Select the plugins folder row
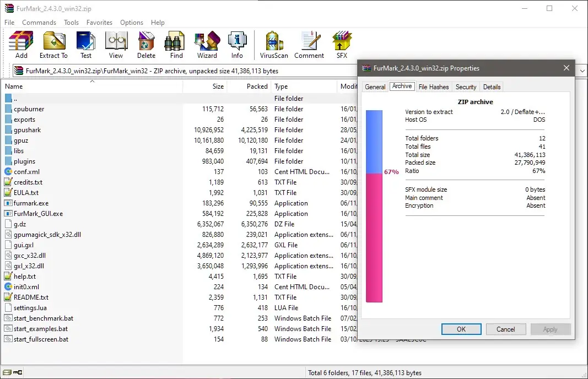This screenshot has width=588, height=379. pyautogui.click(x=179, y=161)
